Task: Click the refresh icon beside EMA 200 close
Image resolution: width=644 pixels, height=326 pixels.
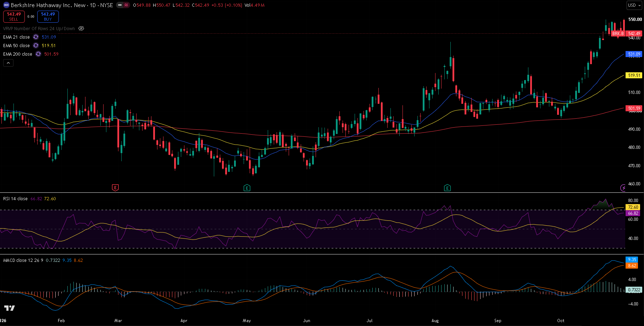Action: (38, 54)
